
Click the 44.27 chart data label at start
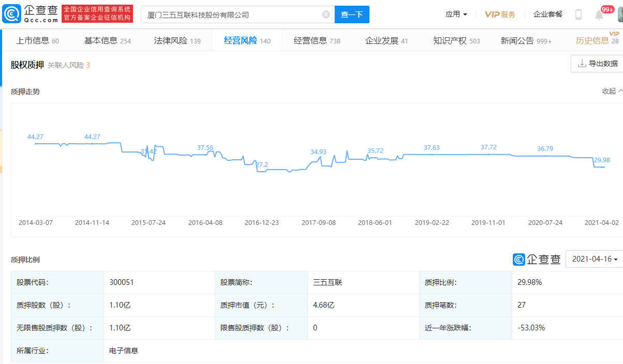pos(35,137)
